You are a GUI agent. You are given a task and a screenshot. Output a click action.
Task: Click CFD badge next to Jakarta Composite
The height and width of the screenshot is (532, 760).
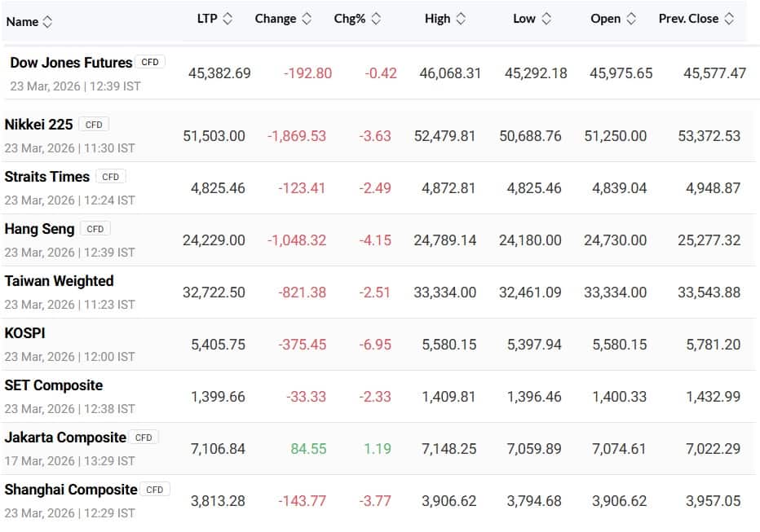[144, 437]
